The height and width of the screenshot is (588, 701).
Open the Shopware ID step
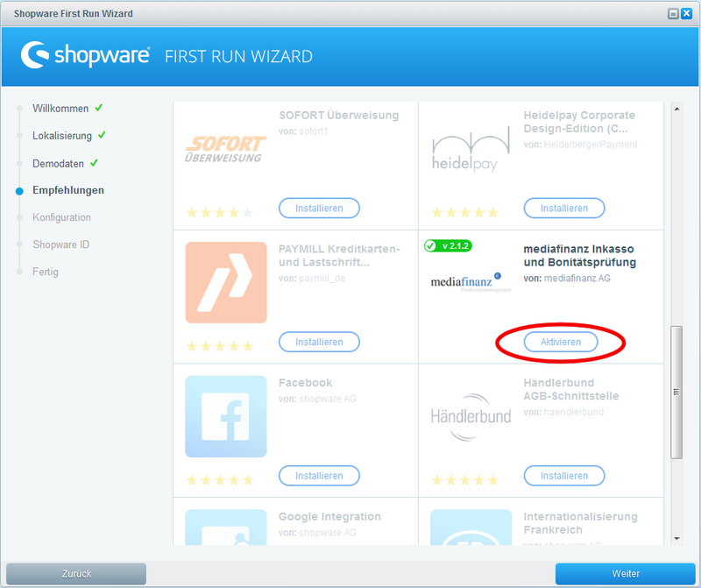[x=60, y=244]
